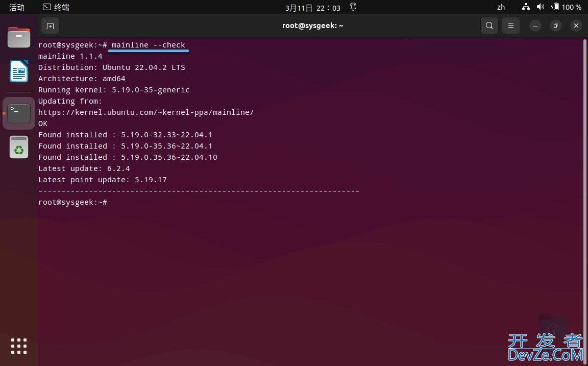The width and height of the screenshot is (588, 366).
Task: Click the kernel.ubuntu.com mainline URL
Action: coord(146,112)
